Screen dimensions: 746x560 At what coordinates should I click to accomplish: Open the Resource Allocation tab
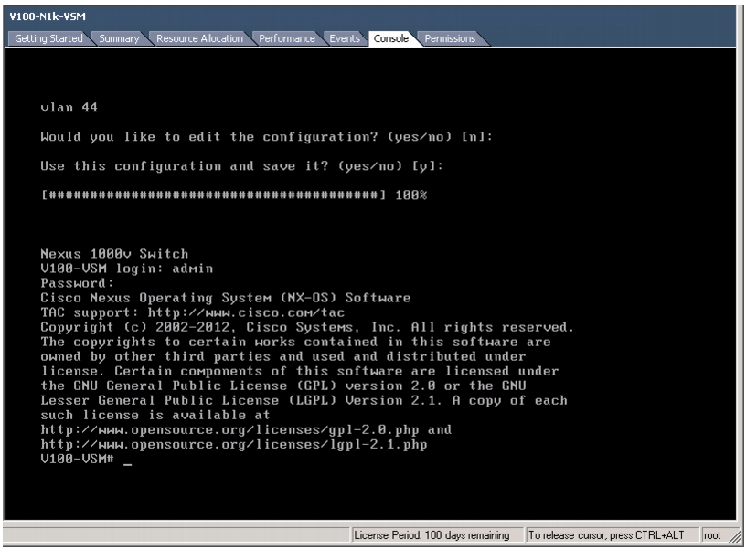(199, 38)
